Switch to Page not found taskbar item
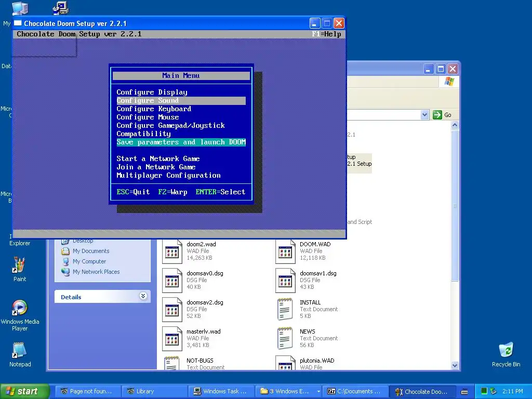 coord(87,391)
